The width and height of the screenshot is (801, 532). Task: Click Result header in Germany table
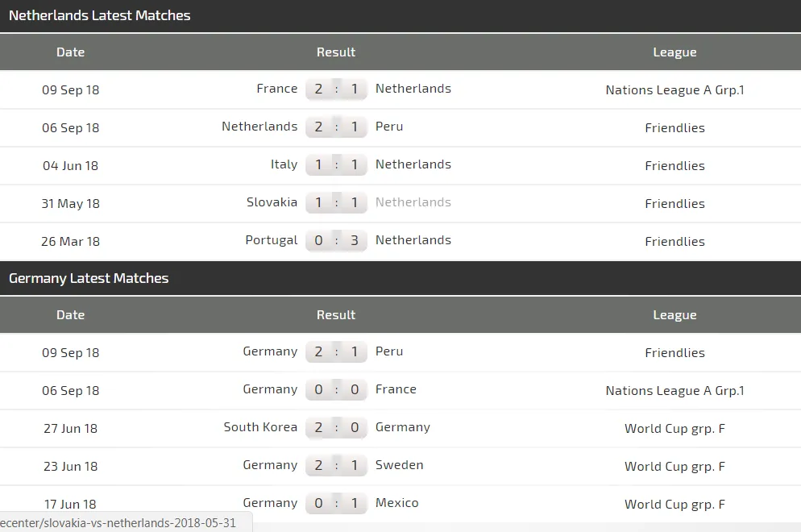click(336, 315)
